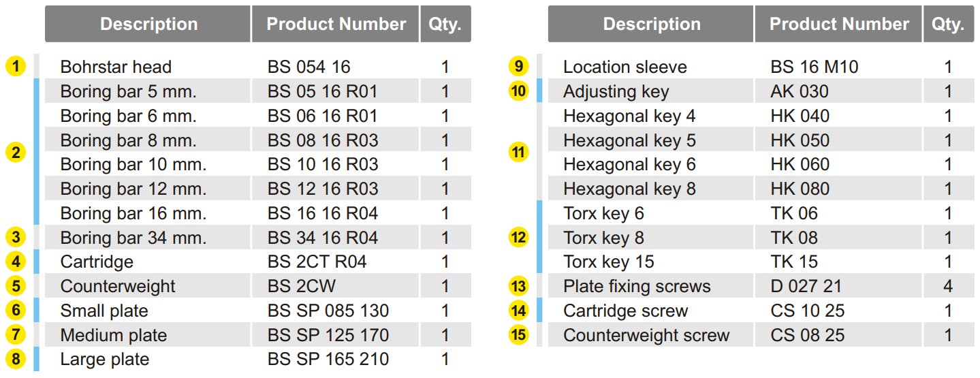Select the Boring bar 10 mm. entry
Screen dimensions: 980x378
pos(133,164)
